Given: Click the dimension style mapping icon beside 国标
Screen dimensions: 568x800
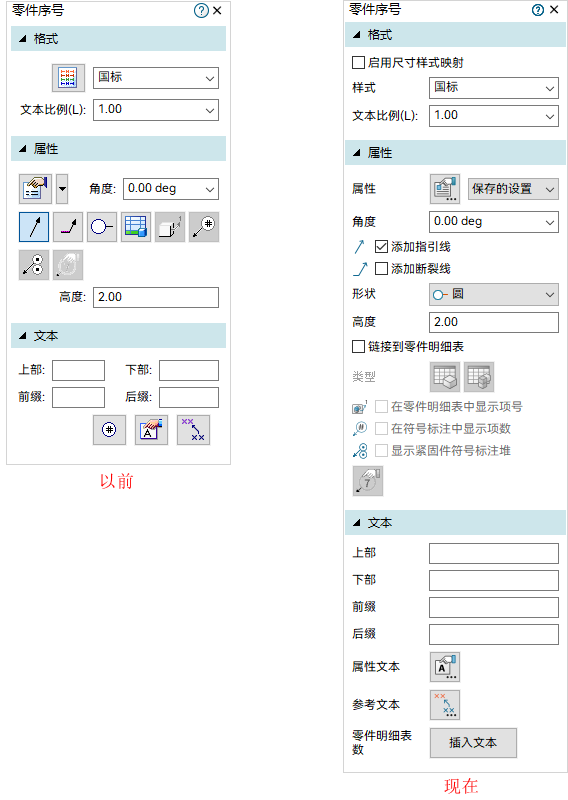Looking at the screenshot, I should (x=68, y=78).
